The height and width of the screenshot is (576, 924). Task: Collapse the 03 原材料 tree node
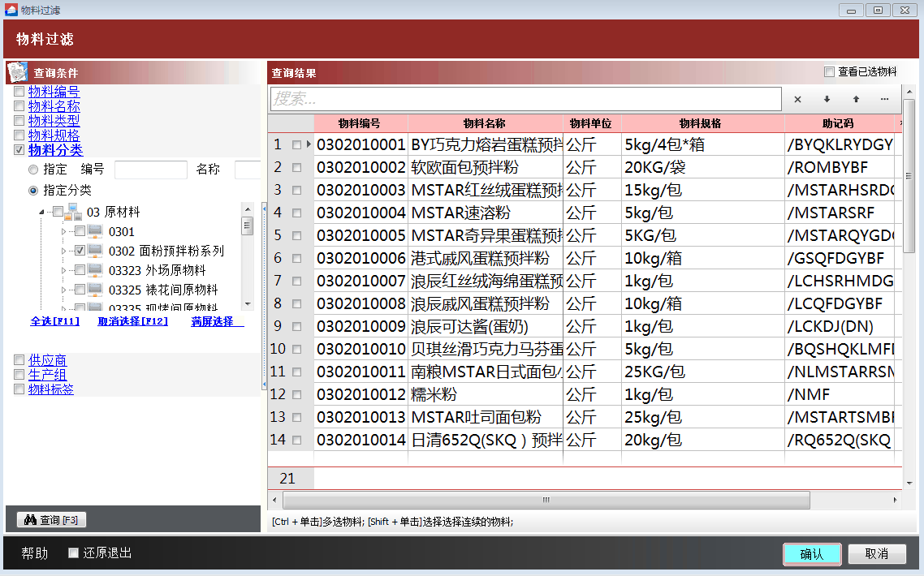tap(42, 212)
